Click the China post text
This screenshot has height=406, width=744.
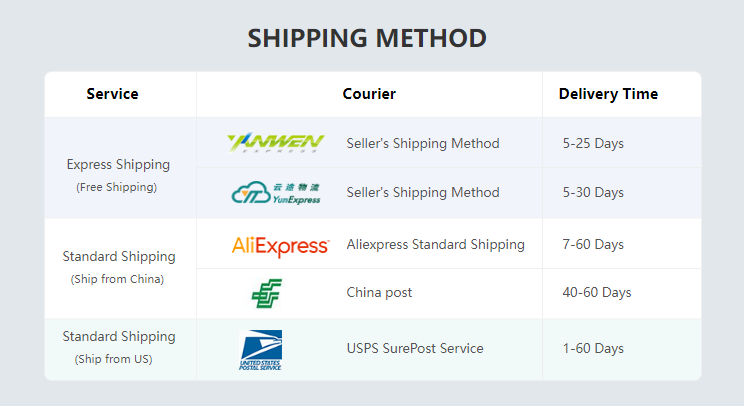click(x=379, y=293)
